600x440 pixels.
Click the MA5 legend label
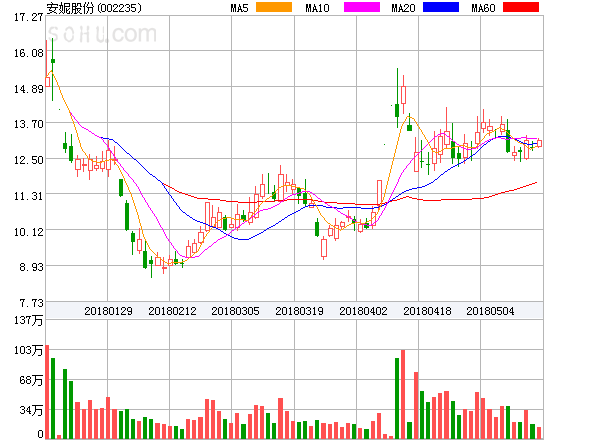point(239,8)
